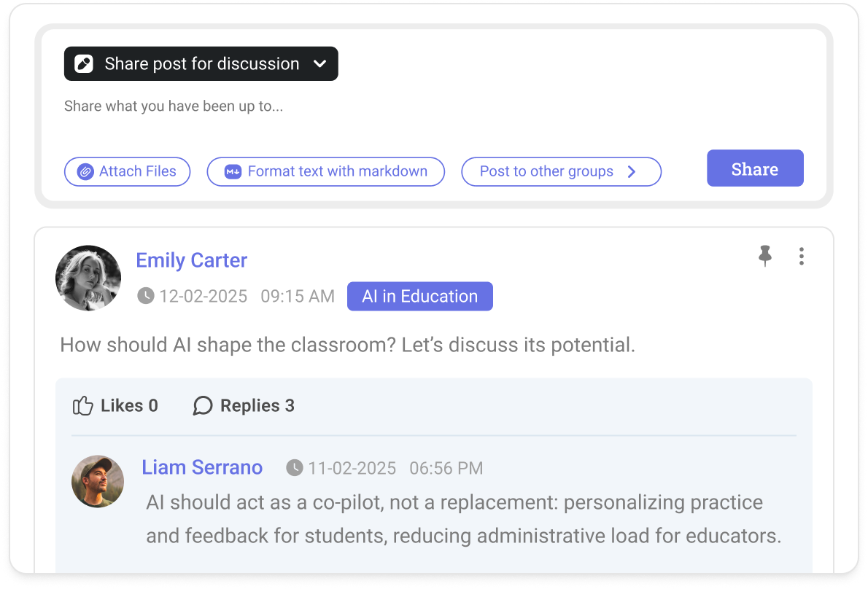The image size is (868, 589).
Task: Click the reply time 06:56 PM
Action: point(446,469)
